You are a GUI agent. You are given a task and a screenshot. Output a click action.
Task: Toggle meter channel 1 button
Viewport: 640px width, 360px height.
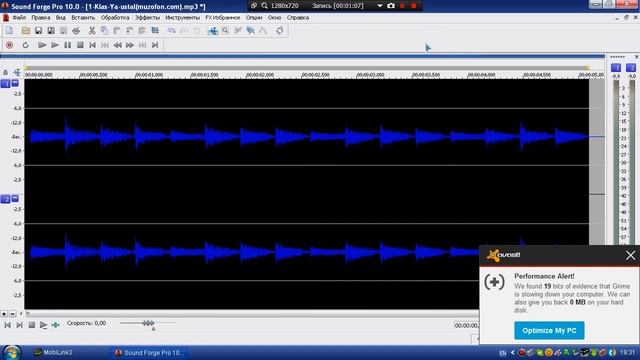616,68
